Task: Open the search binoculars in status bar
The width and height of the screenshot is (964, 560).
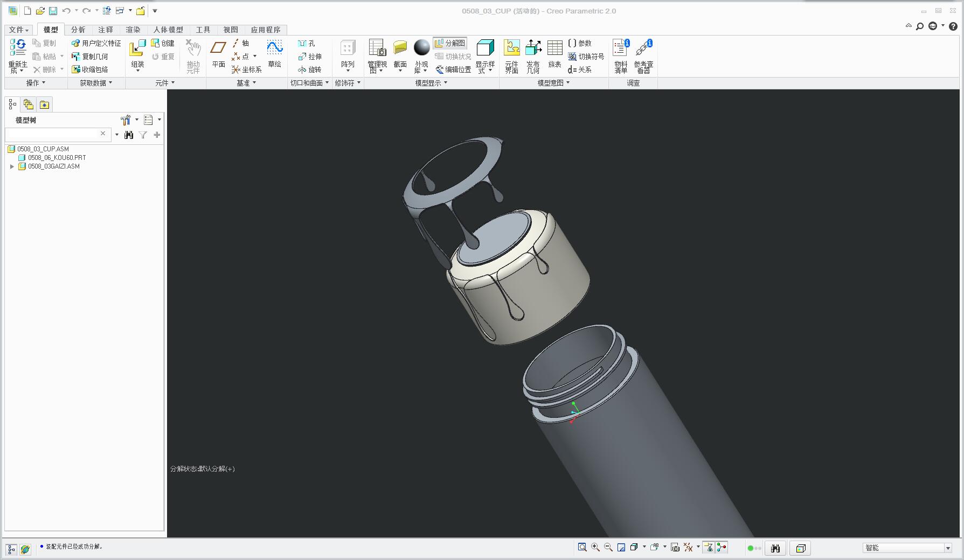Action: coord(775,548)
